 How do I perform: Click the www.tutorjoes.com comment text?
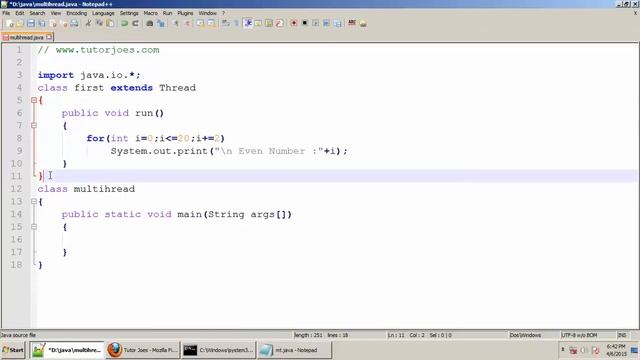click(x=107, y=50)
